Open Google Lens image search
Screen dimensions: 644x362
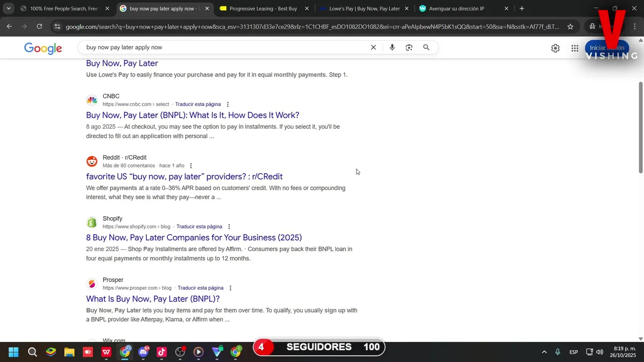point(409,47)
